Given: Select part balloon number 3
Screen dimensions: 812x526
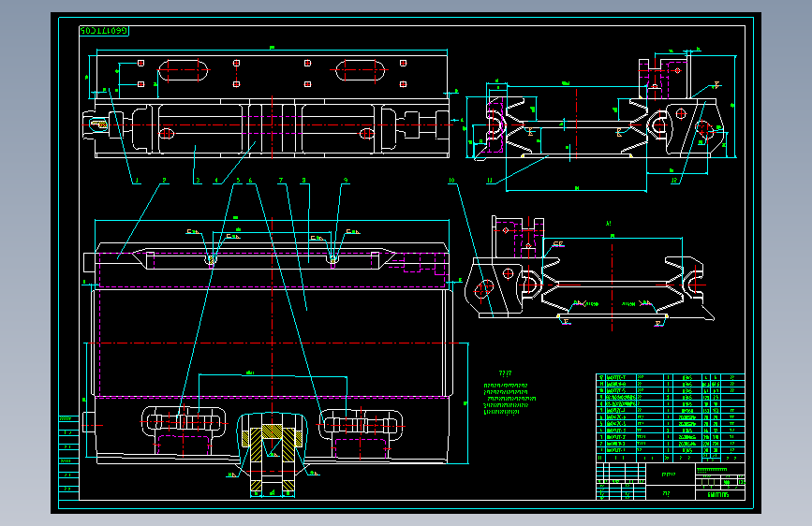Looking at the screenshot, I should coord(198,181).
